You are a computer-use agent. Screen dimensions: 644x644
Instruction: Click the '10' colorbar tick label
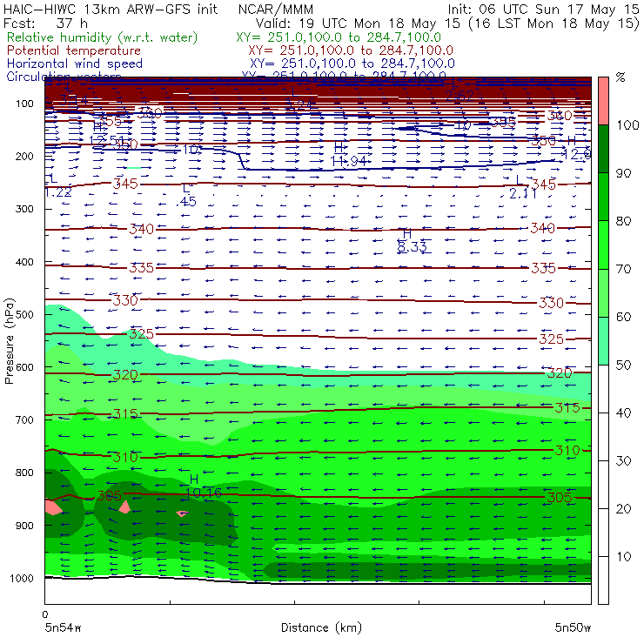coord(623,557)
